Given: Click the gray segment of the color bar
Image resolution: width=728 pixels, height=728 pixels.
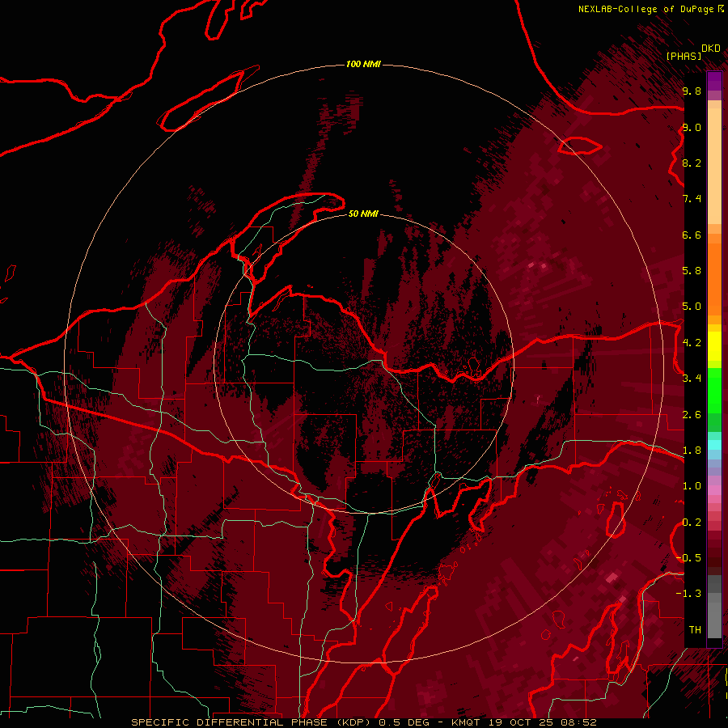Looking at the screenshot, I should coord(714,608).
